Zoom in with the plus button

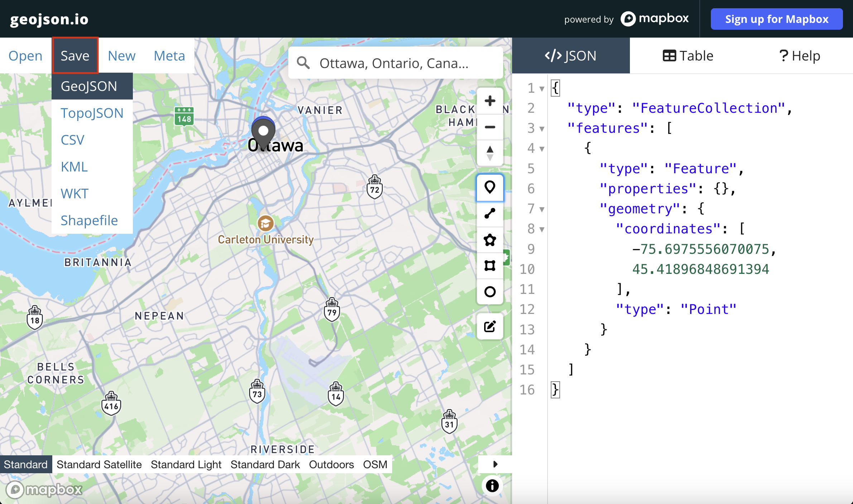pyautogui.click(x=490, y=101)
